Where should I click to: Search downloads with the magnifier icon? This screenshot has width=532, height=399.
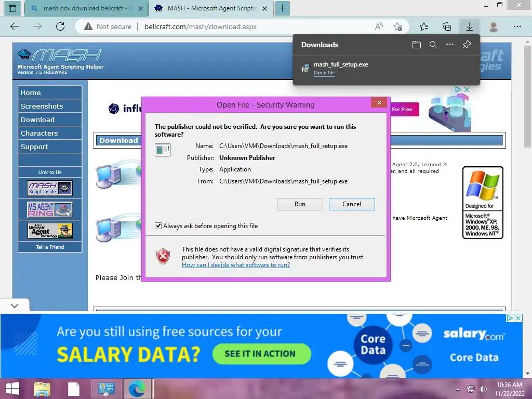[433, 45]
